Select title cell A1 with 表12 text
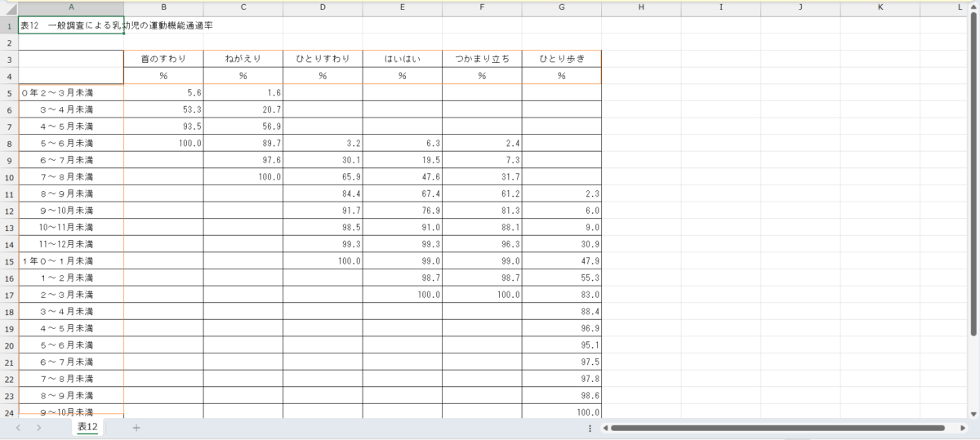This screenshot has height=440, width=980. pos(71,25)
